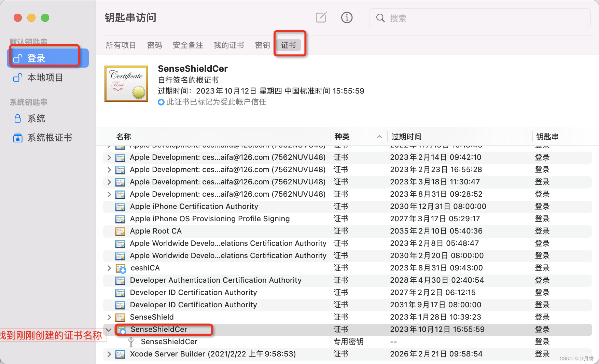Select Developer Authentication Certification Authority row

pyautogui.click(x=348, y=280)
